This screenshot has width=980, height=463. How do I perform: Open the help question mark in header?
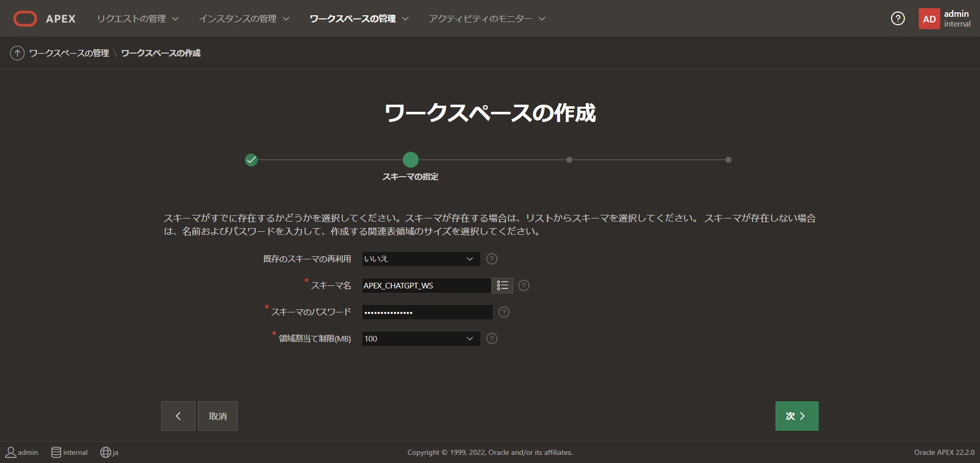(898, 19)
